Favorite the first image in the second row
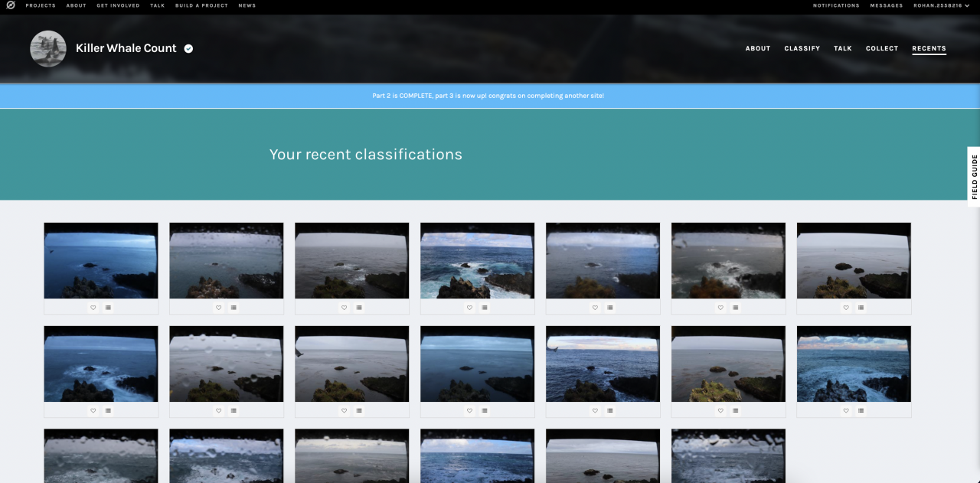The width and height of the screenshot is (980, 483). (x=93, y=410)
